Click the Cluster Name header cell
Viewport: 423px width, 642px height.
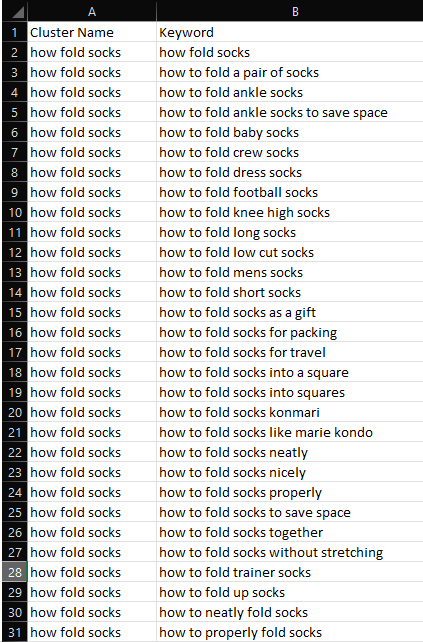pyautogui.click(x=92, y=32)
